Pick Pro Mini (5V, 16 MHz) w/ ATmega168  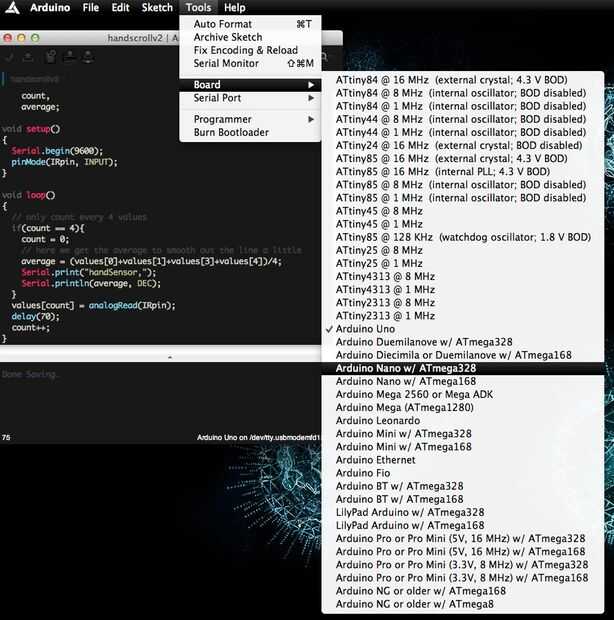[x=463, y=552]
